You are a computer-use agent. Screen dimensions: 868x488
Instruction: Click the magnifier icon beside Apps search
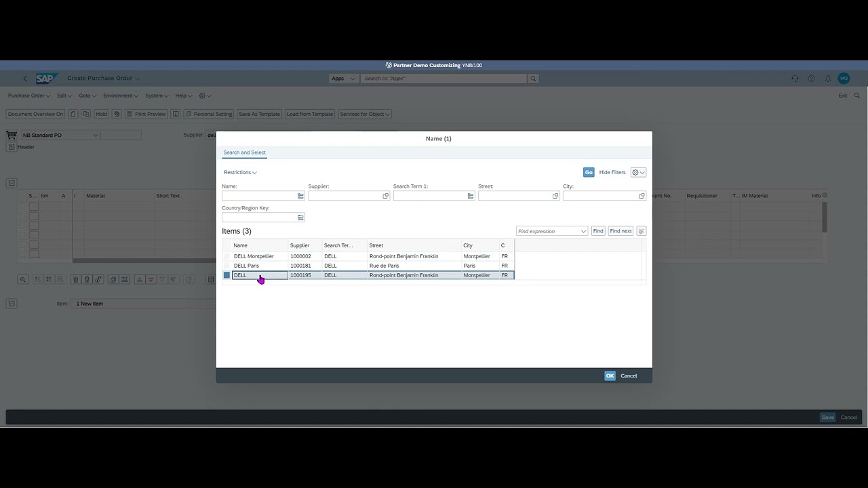click(533, 79)
